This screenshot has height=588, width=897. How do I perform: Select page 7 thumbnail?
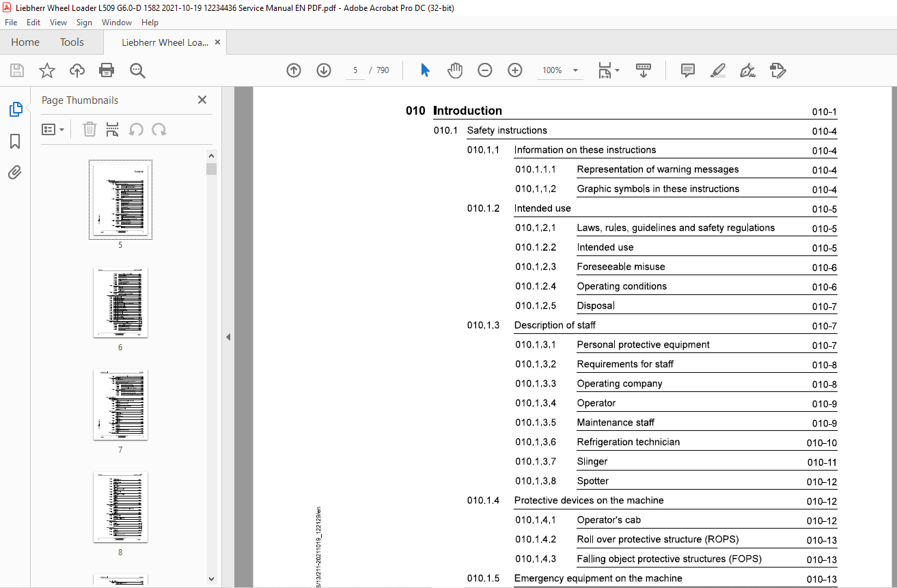click(x=120, y=405)
